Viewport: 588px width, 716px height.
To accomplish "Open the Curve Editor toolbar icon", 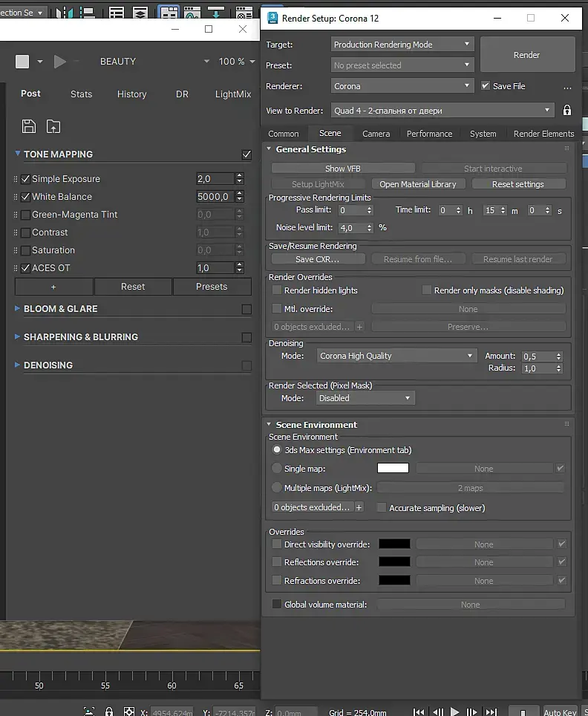I will [x=192, y=13].
